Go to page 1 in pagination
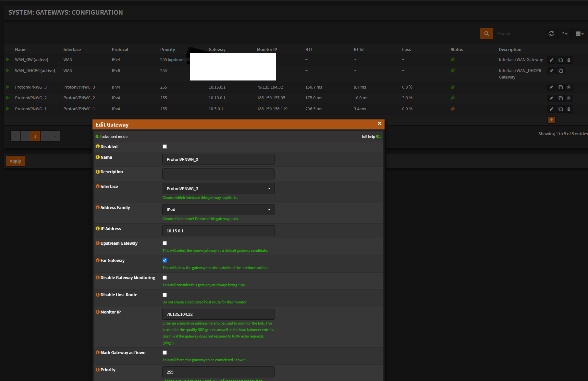 [35, 136]
